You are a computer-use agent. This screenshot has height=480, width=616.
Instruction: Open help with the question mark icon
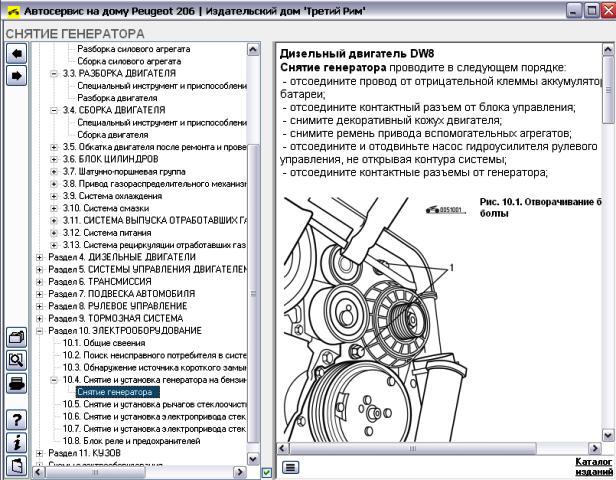16,420
